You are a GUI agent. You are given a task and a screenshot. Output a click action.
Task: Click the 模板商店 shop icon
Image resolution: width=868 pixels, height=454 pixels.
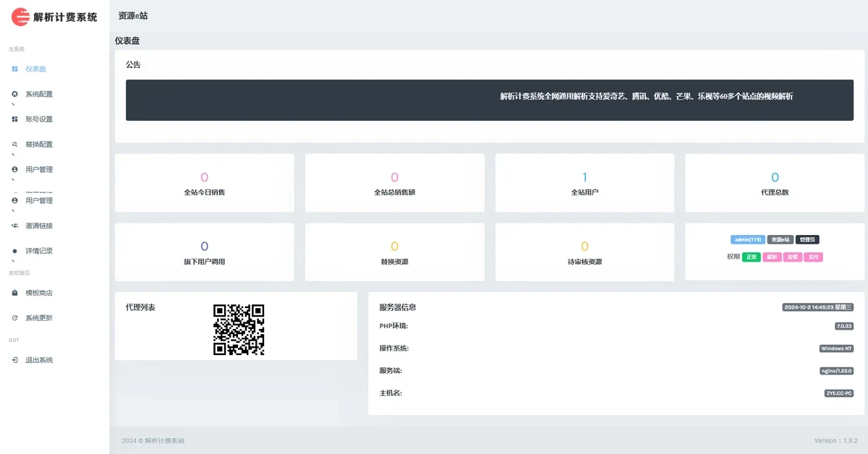[14, 293]
